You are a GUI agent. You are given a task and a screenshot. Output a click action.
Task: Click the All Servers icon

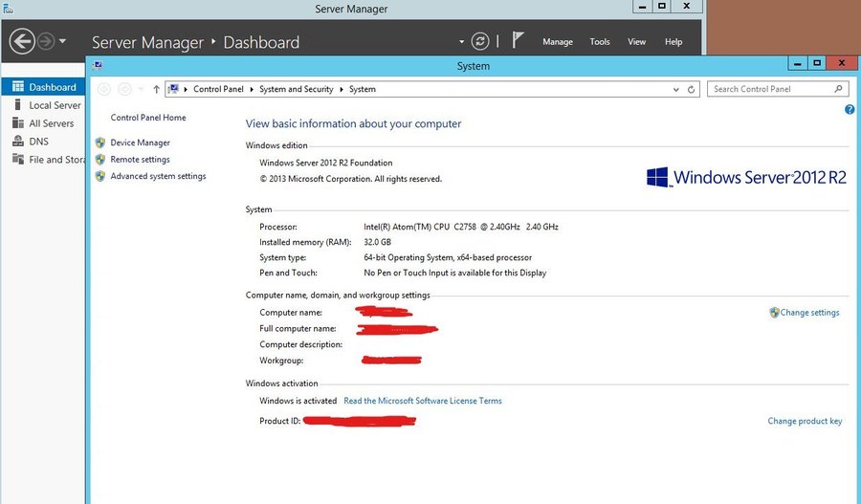(x=18, y=122)
